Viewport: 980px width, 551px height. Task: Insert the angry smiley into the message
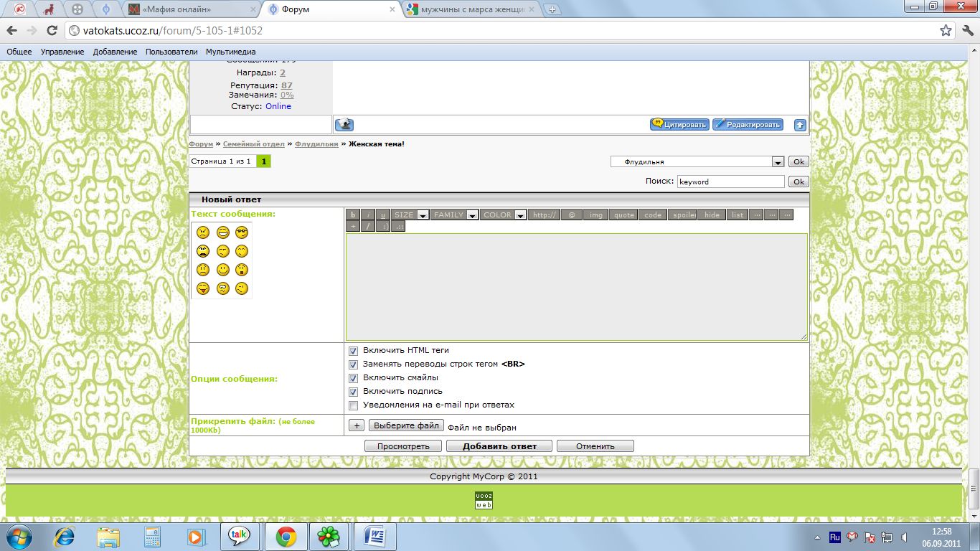pos(203,232)
